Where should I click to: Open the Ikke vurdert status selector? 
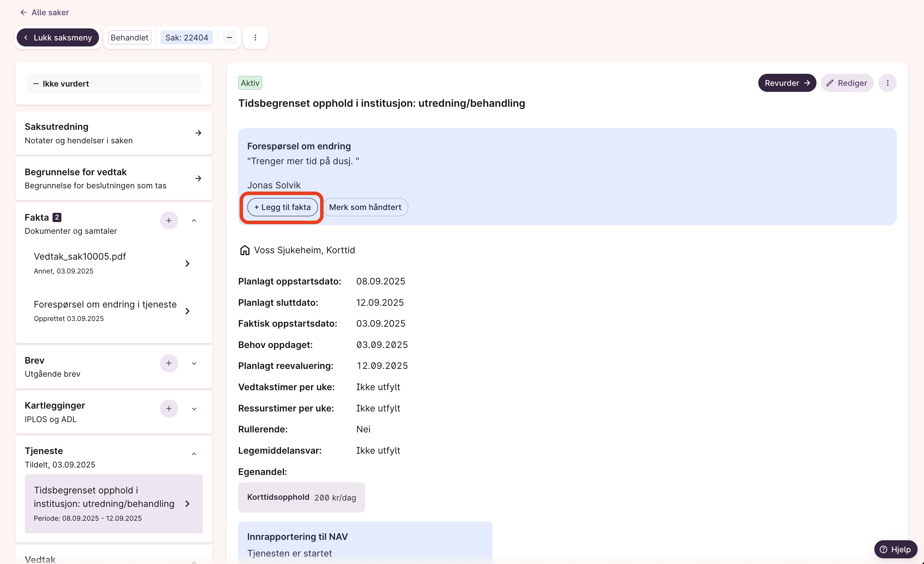click(x=114, y=84)
